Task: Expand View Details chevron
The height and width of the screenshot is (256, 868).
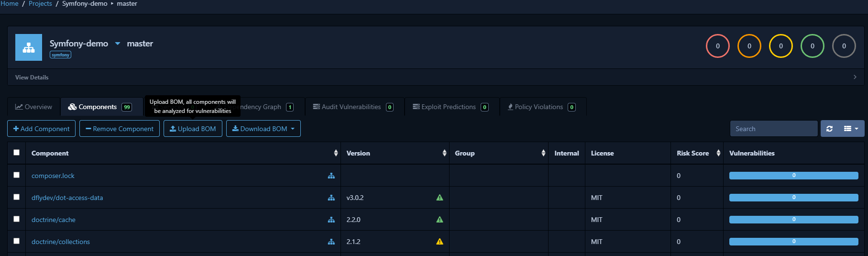Action: click(855, 77)
